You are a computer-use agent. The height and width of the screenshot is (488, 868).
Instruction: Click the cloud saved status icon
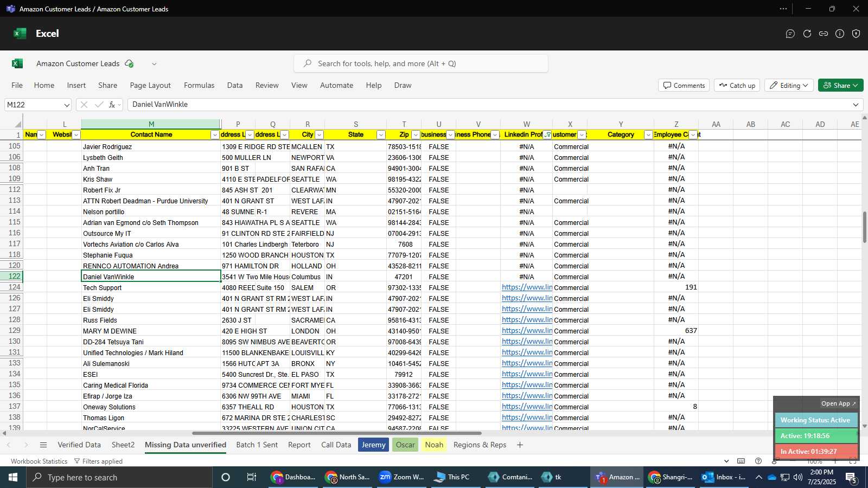[x=129, y=63]
